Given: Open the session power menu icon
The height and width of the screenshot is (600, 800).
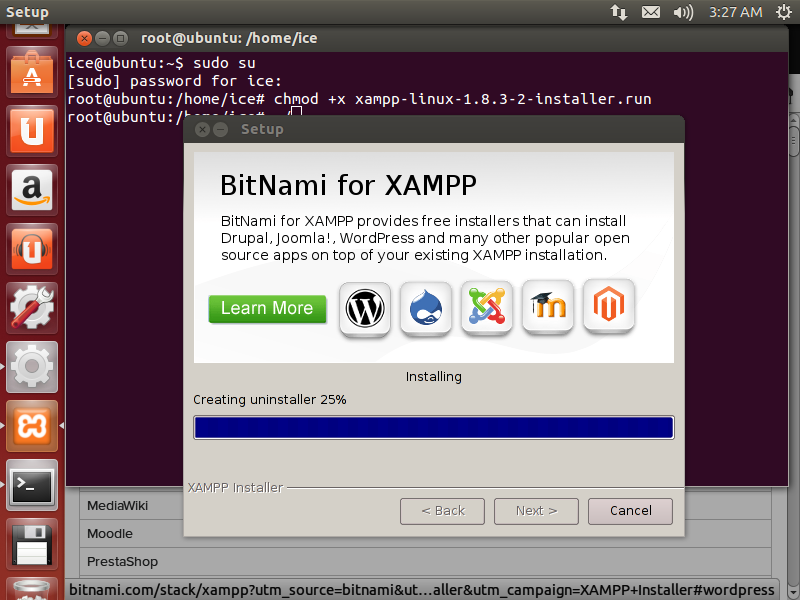Looking at the screenshot, I should click(x=784, y=12).
